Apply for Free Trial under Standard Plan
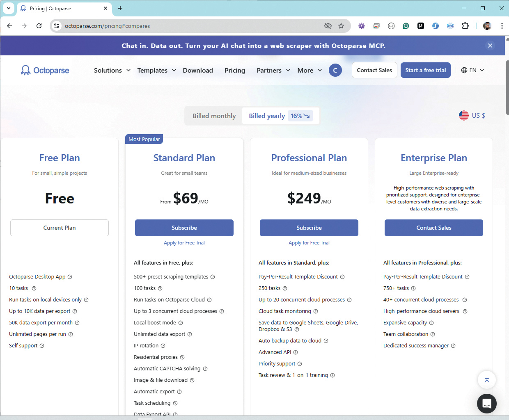This screenshot has width=509, height=420. click(x=184, y=243)
